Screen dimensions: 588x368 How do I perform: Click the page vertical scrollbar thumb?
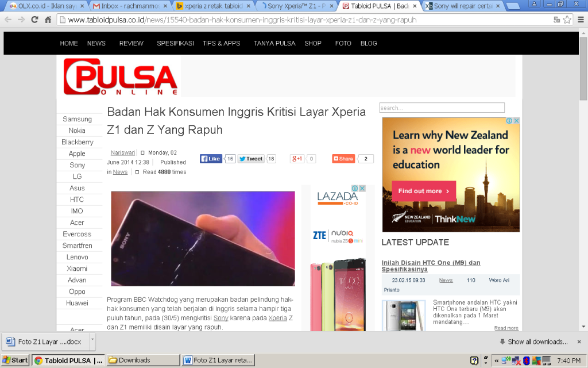[x=583, y=68]
